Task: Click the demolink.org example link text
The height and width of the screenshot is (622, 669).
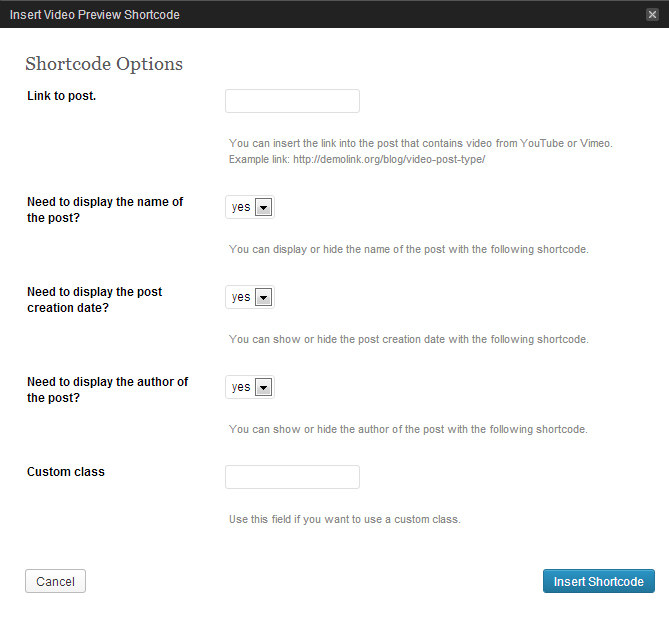Action: tap(388, 160)
